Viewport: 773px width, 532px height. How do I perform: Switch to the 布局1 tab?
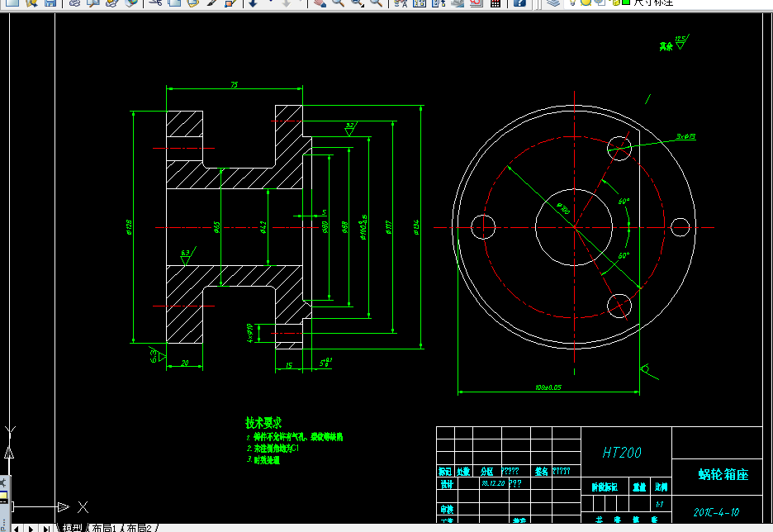pos(103,528)
